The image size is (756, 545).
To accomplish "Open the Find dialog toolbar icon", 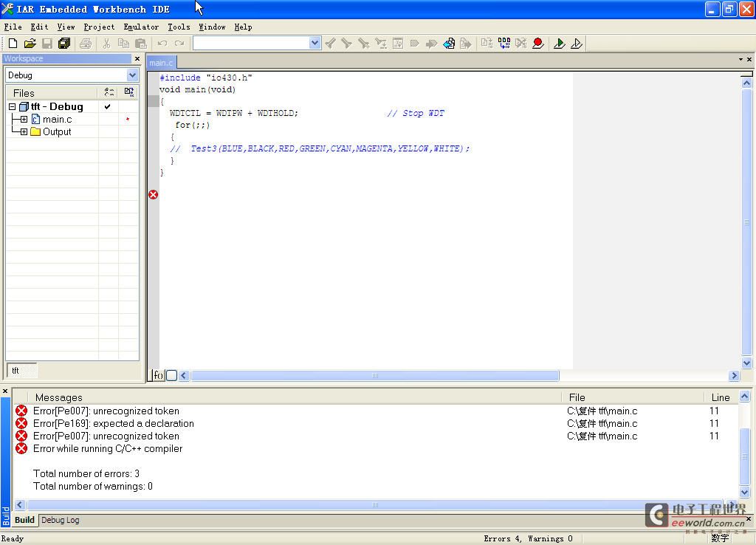I will coord(364,44).
